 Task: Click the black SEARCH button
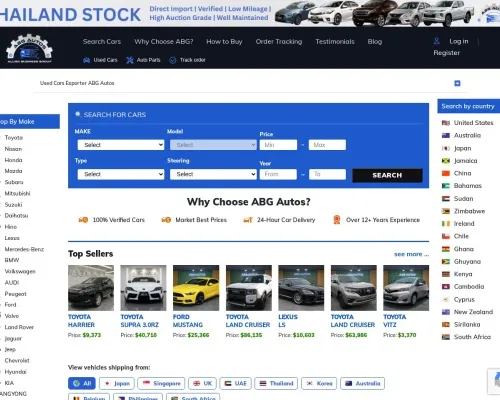(387, 175)
